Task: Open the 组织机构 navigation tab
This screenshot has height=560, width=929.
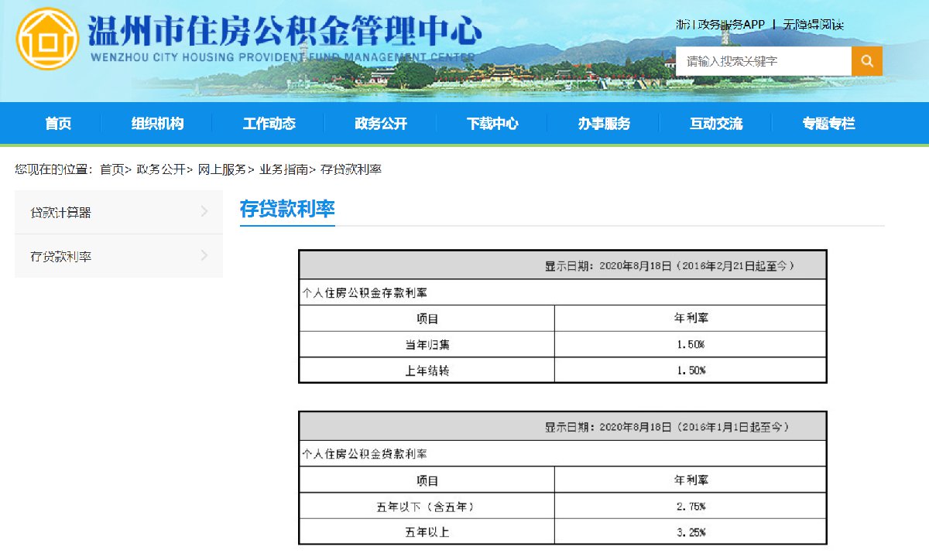Action: point(157,124)
